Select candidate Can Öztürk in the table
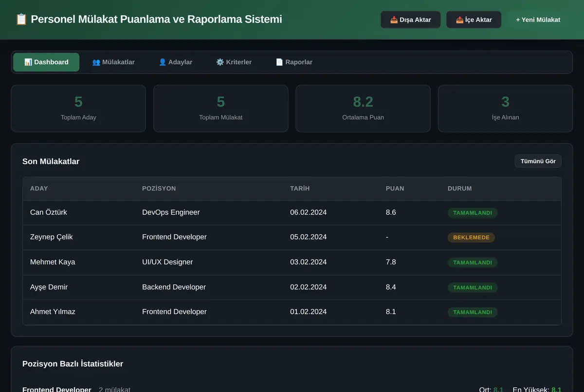Viewport: 584px width, 392px height. [x=49, y=213]
